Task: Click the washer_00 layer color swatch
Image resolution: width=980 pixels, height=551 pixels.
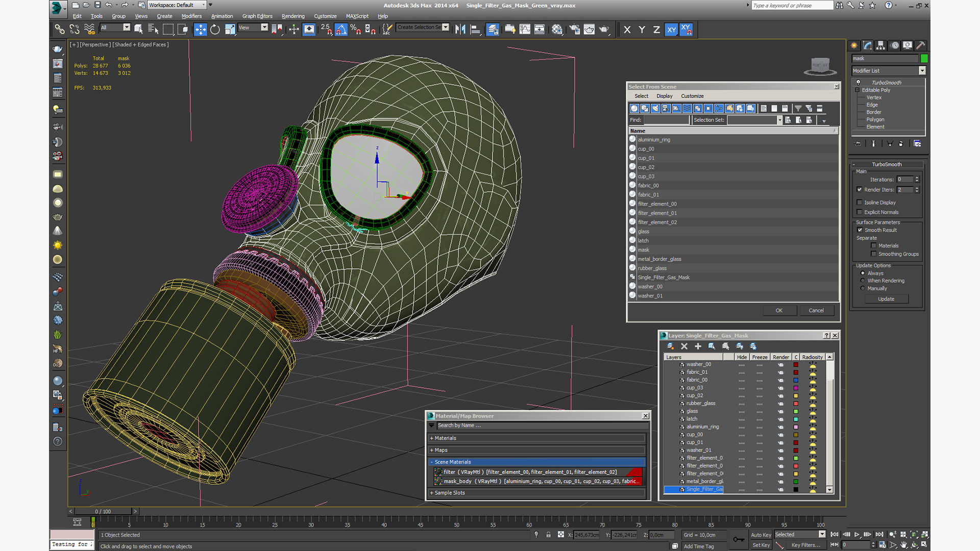Action: 796,365
